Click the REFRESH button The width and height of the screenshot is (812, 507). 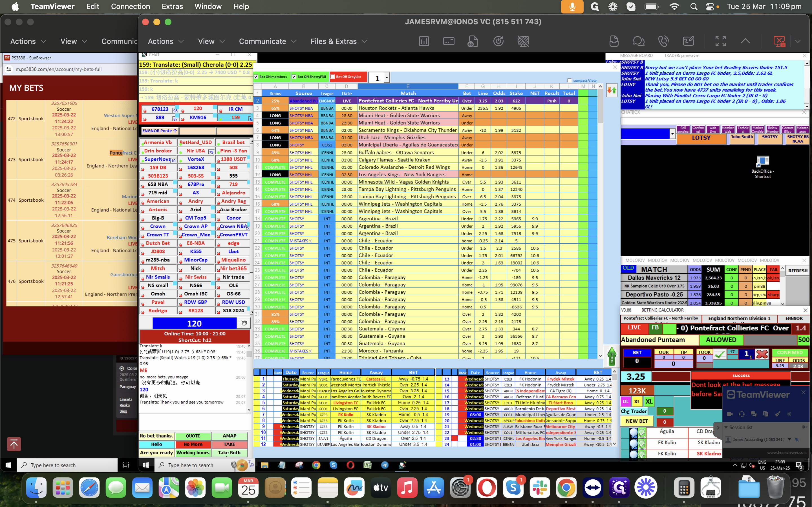[798, 271]
